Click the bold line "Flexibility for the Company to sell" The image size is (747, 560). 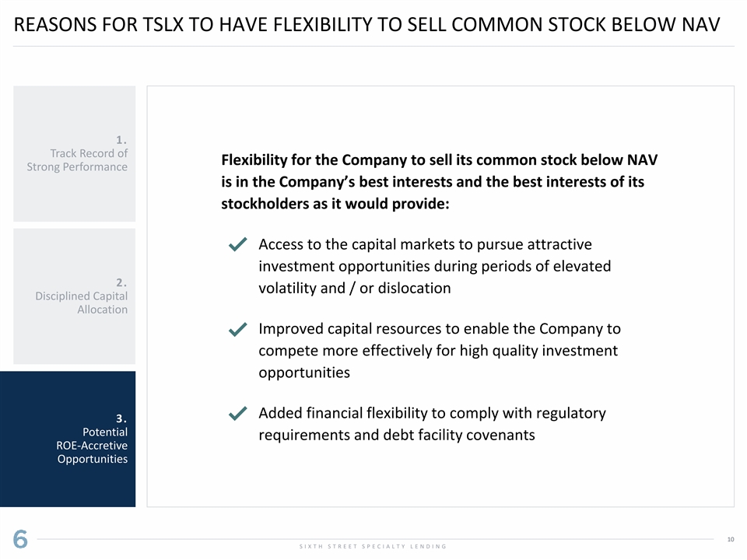pos(439,160)
